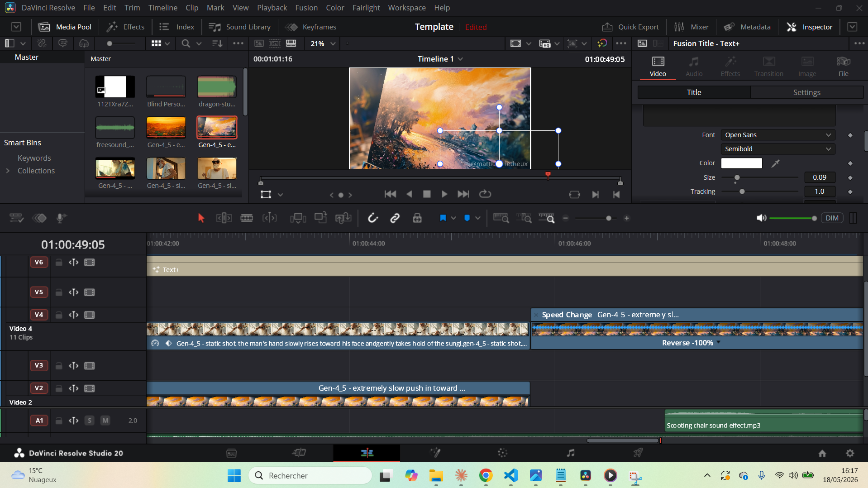The width and height of the screenshot is (868, 488).
Task: Open the audio Mixer panel
Action: pyautogui.click(x=691, y=27)
